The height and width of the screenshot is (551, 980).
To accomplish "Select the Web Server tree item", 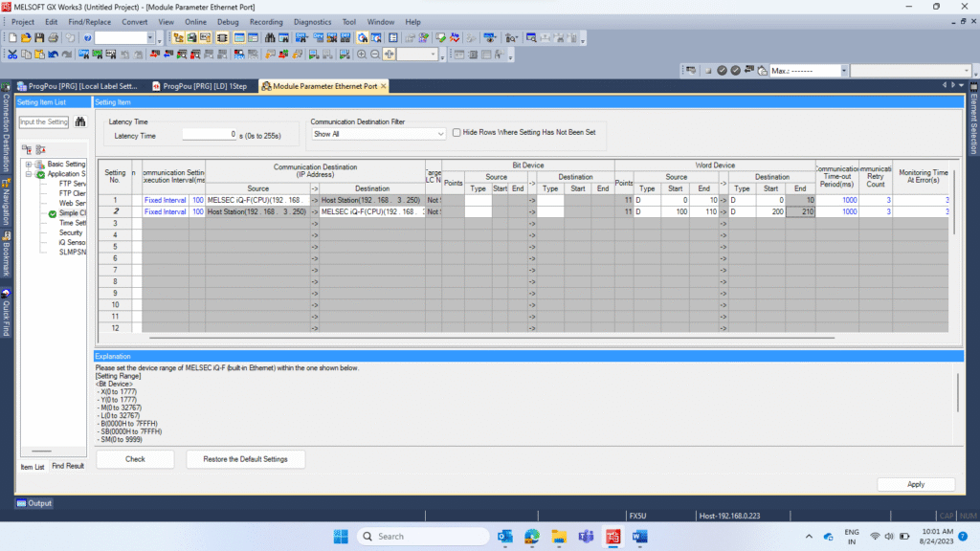I will click(73, 203).
